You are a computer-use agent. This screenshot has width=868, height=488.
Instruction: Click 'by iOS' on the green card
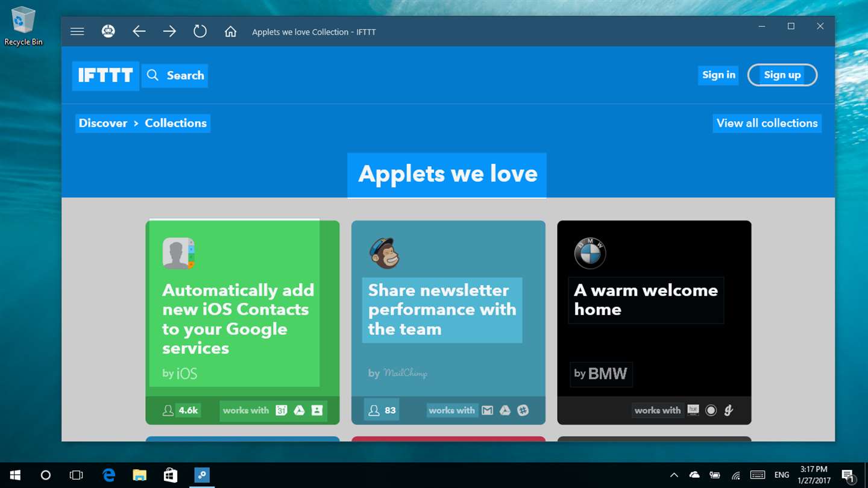(x=180, y=374)
